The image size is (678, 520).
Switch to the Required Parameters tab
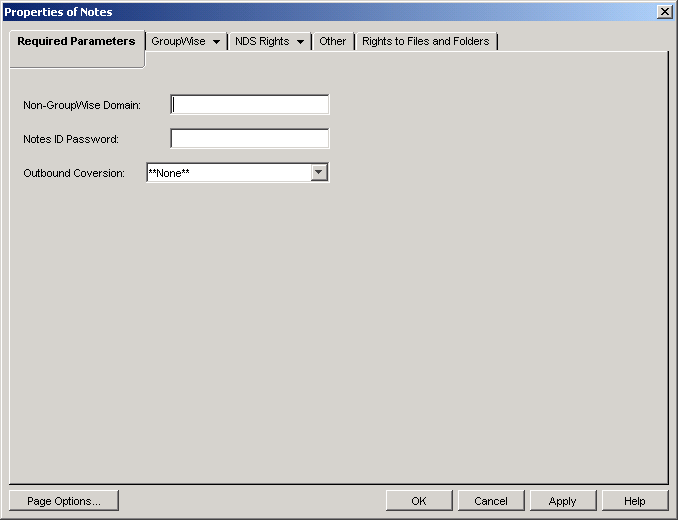(77, 41)
